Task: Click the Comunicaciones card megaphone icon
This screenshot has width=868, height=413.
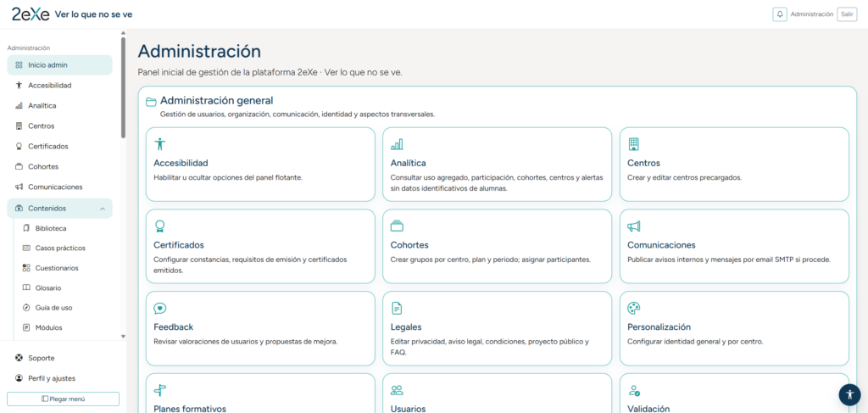Action: [634, 226]
